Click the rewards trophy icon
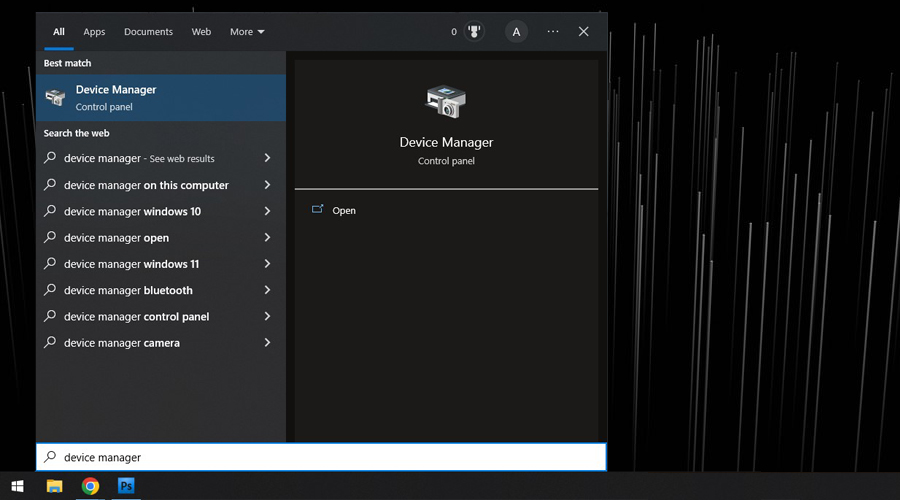The height and width of the screenshot is (500, 900). click(474, 32)
